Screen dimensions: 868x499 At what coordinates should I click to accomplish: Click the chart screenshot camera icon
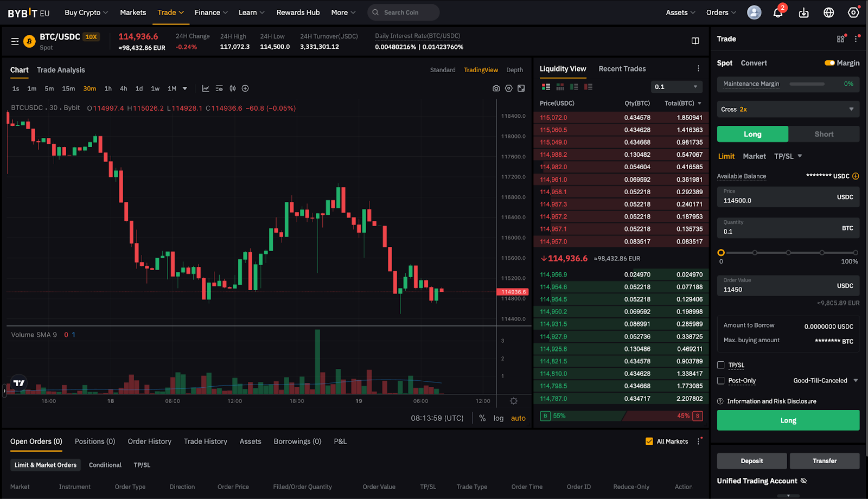click(x=496, y=88)
